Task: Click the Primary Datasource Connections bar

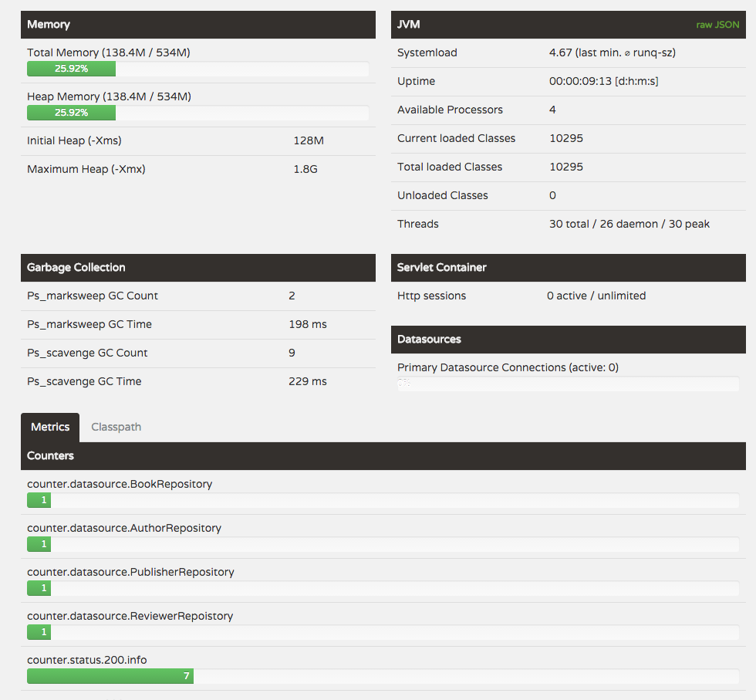Action: [x=568, y=384]
